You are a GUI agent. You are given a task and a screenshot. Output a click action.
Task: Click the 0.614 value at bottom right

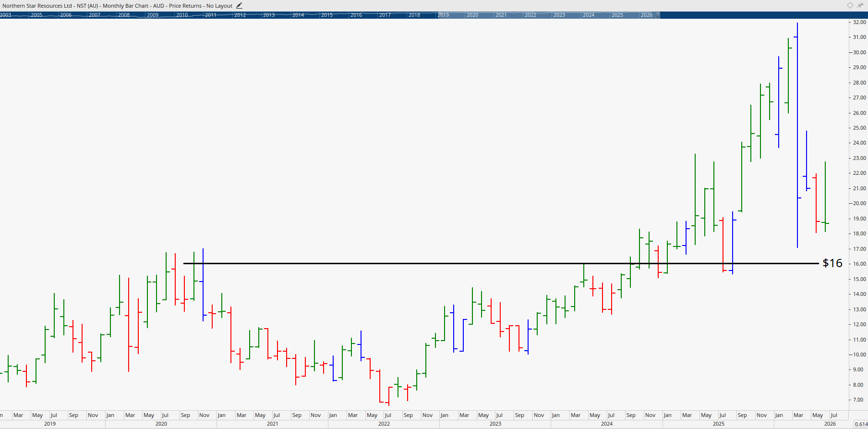[861, 424]
